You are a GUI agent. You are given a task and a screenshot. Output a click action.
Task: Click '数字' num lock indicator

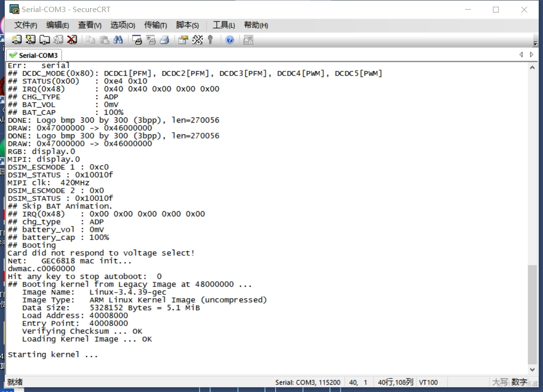[519, 382]
